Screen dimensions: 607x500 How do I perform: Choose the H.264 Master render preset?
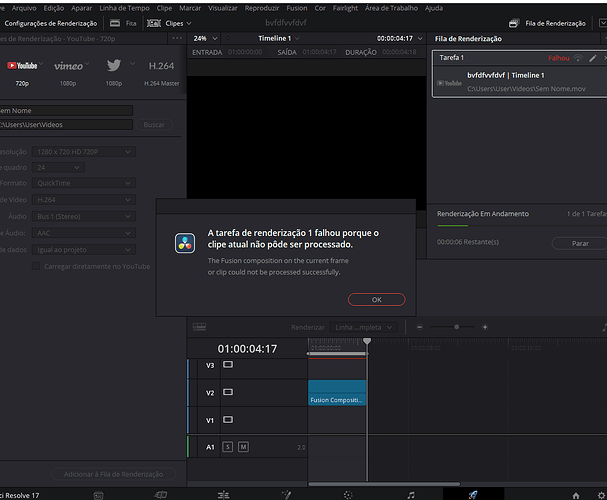[161, 72]
